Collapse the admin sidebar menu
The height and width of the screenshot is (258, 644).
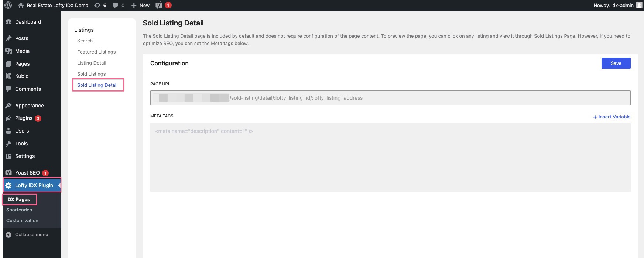[x=32, y=235]
